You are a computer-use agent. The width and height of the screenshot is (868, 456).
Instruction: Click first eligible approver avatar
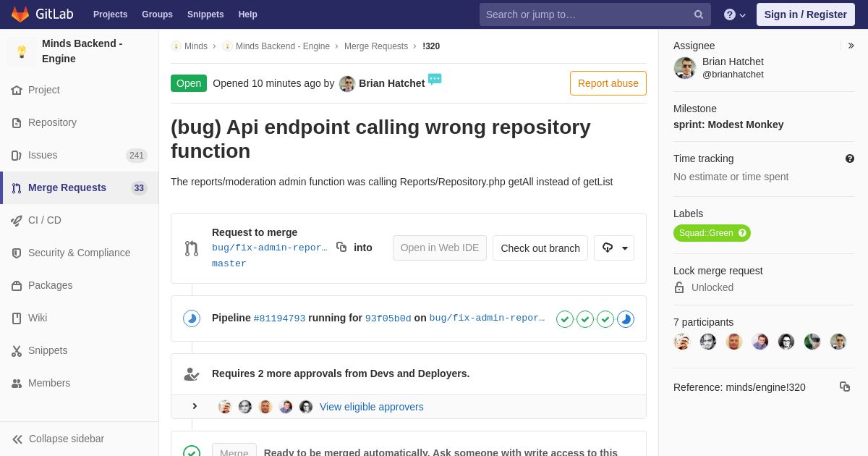coord(225,407)
